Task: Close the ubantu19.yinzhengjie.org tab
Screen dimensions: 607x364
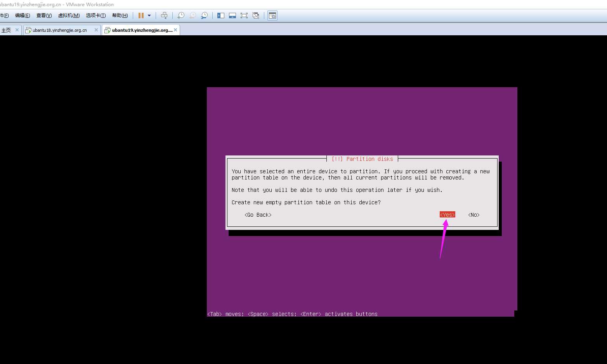Action: 175,30
